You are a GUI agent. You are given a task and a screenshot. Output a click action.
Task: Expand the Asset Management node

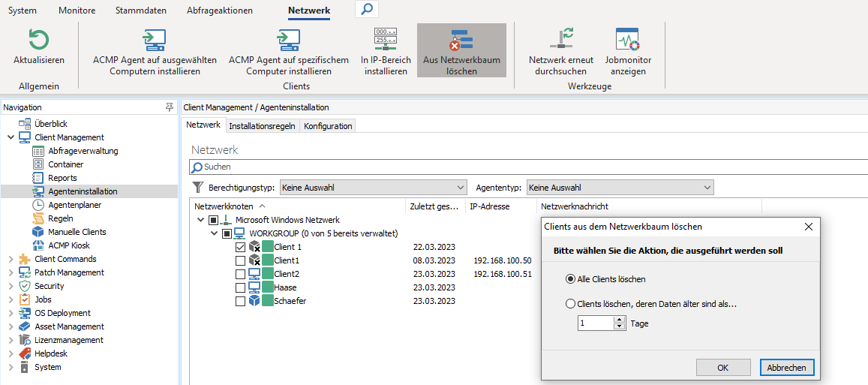point(11,326)
